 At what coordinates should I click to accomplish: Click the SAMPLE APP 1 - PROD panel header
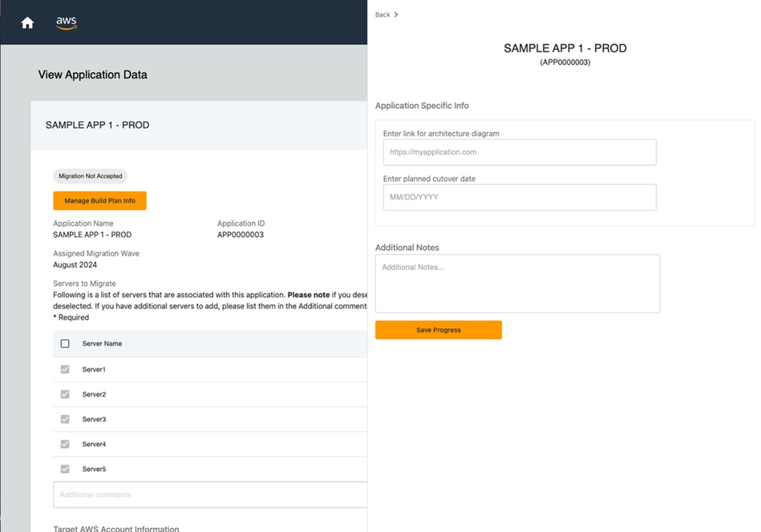click(x=97, y=125)
